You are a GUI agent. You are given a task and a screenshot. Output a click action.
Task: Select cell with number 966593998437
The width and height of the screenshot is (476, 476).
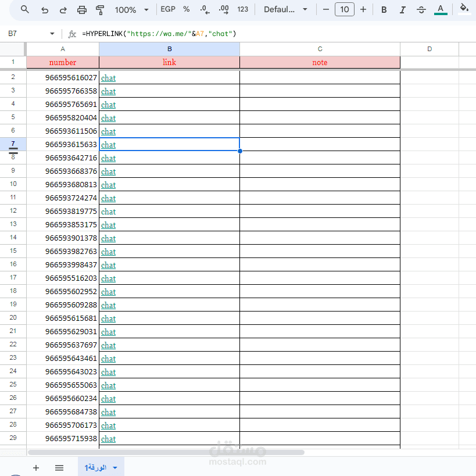click(63, 264)
